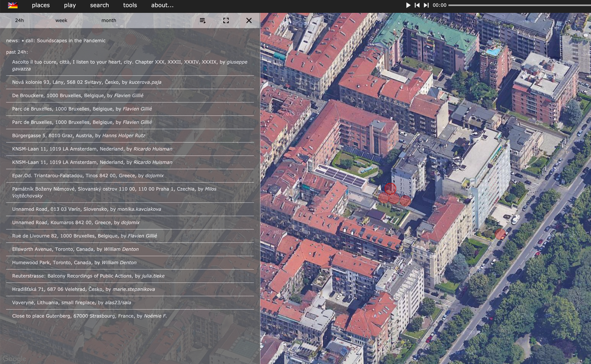Open Ellsworth Avenue Toronto recording
This screenshot has height=364, width=591.
pyautogui.click(x=130, y=249)
